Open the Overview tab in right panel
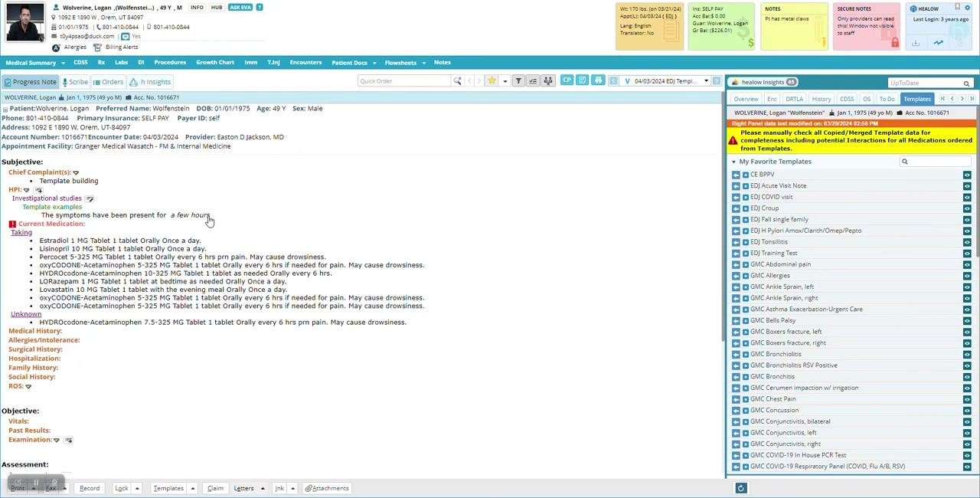980x498 pixels. pos(746,99)
